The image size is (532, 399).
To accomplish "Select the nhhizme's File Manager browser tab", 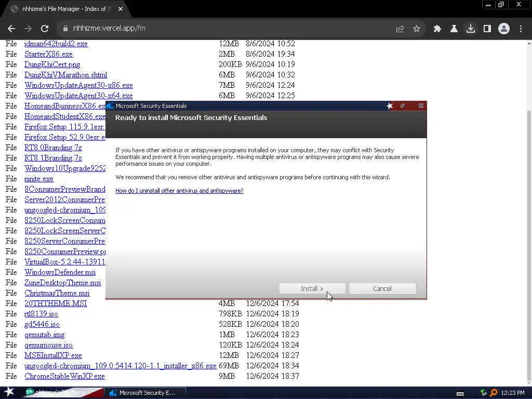I will (x=66, y=9).
